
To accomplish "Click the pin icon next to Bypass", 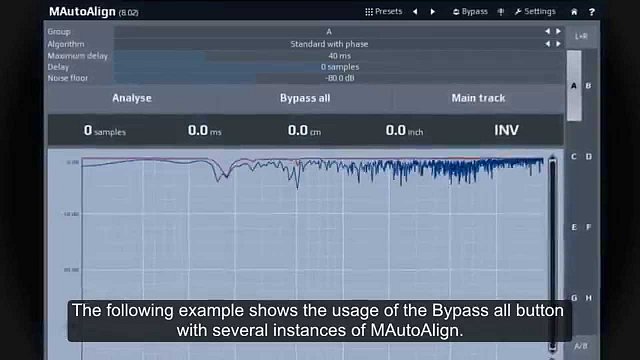I will pos(501,12).
